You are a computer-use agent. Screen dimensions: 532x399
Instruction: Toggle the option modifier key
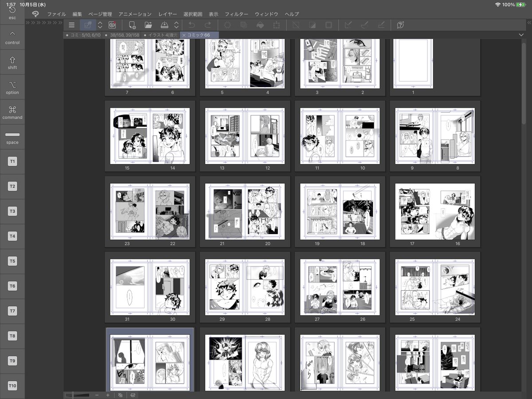(12, 87)
